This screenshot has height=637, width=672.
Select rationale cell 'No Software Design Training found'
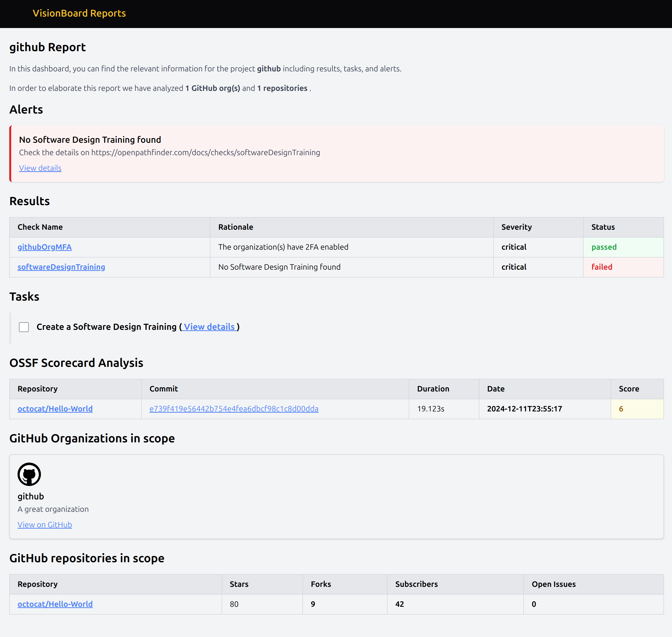tap(351, 267)
